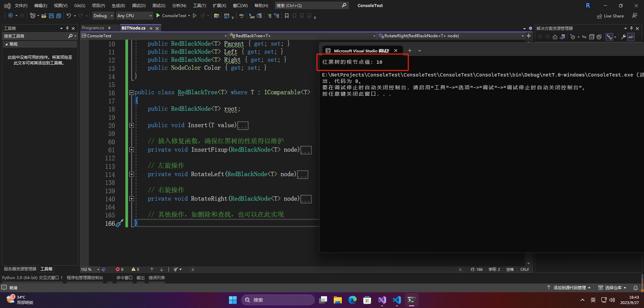Open the Debug configuration dropdown

pos(103,16)
